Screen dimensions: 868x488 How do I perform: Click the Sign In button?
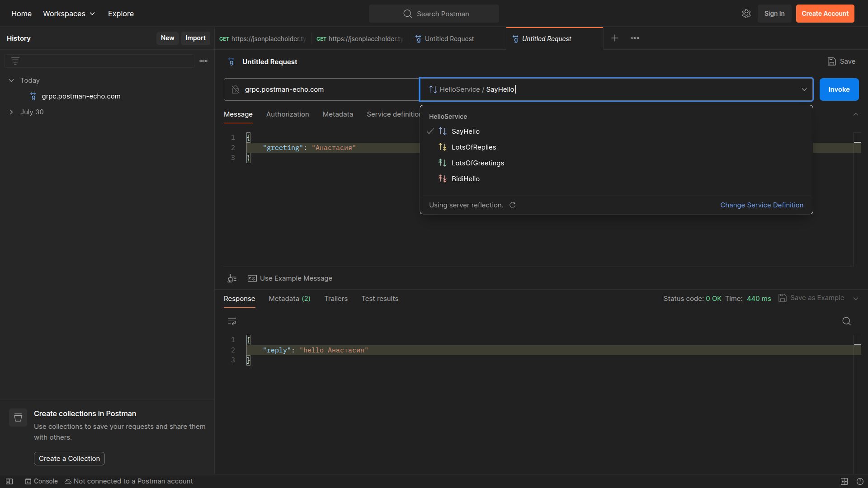tap(774, 14)
